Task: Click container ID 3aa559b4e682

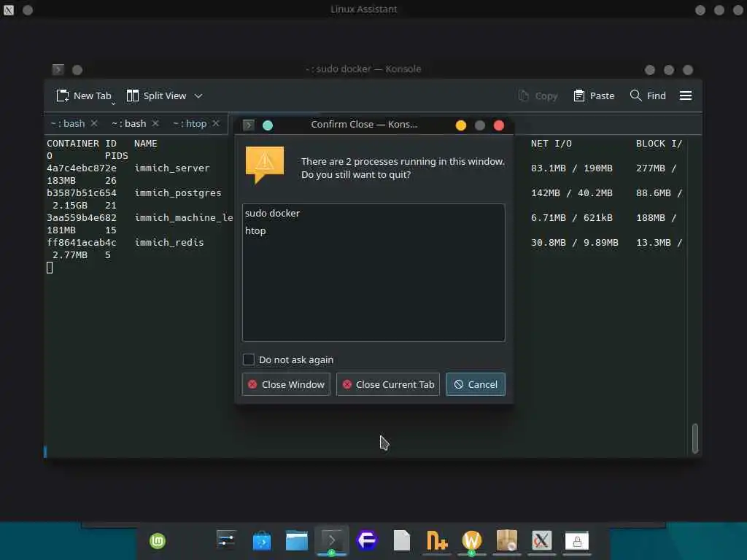Action: pyautogui.click(x=82, y=217)
